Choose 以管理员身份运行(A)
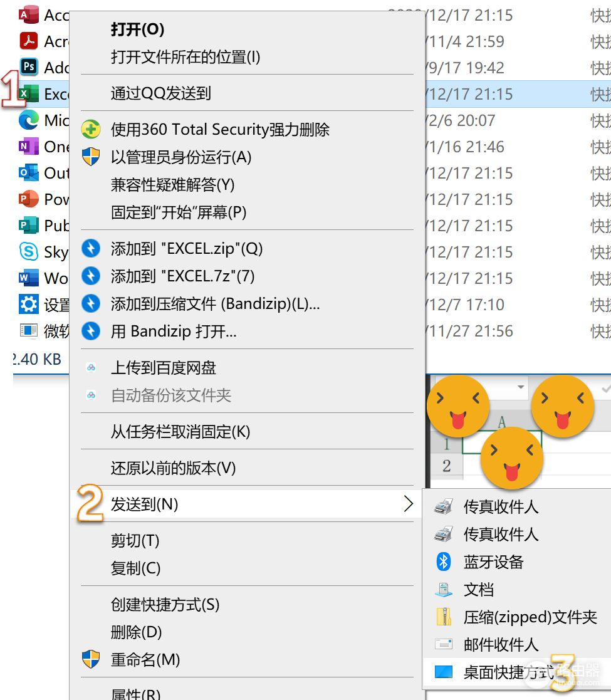611x700 pixels. (x=181, y=157)
